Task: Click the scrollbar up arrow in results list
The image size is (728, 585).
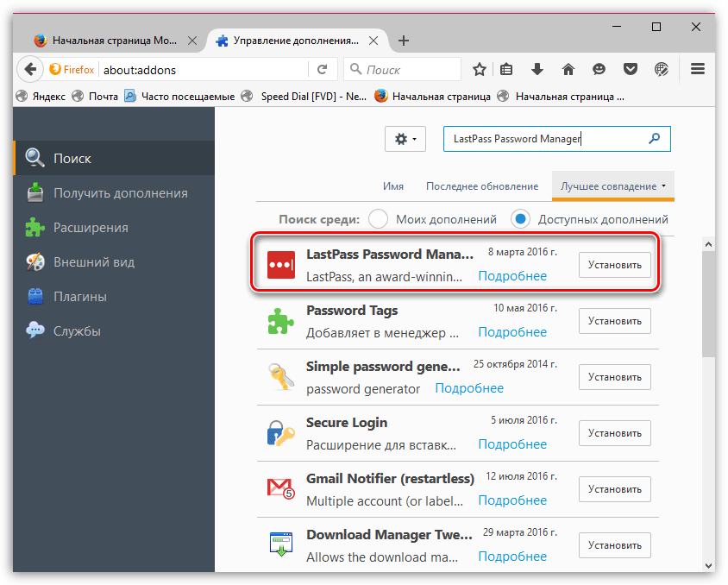Action: click(708, 243)
